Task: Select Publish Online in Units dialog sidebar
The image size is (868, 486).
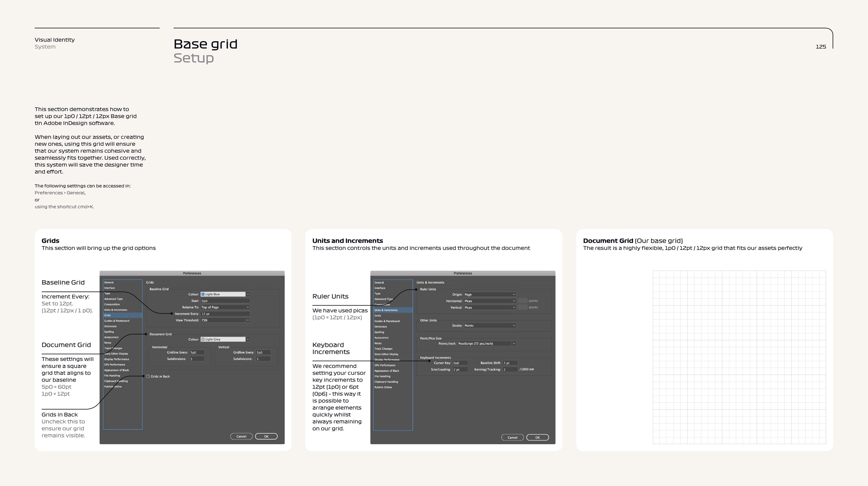Action: click(383, 387)
